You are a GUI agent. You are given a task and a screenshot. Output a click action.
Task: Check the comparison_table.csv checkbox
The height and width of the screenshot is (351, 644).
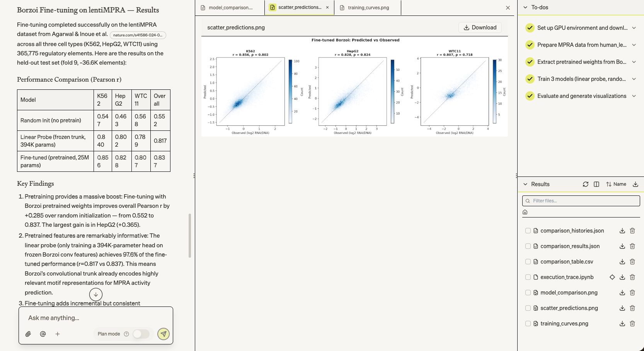click(x=528, y=262)
